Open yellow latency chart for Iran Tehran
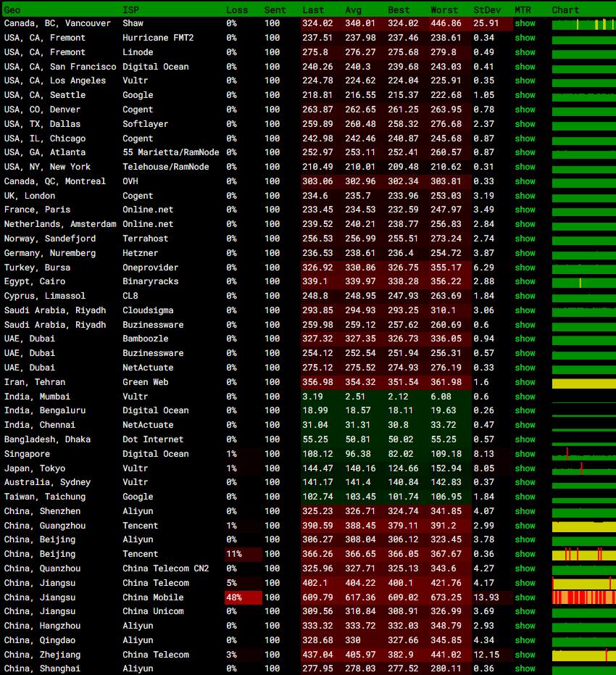The height and width of the screenshot is (675, 616). pyautogui.click(x=583, y=383)
